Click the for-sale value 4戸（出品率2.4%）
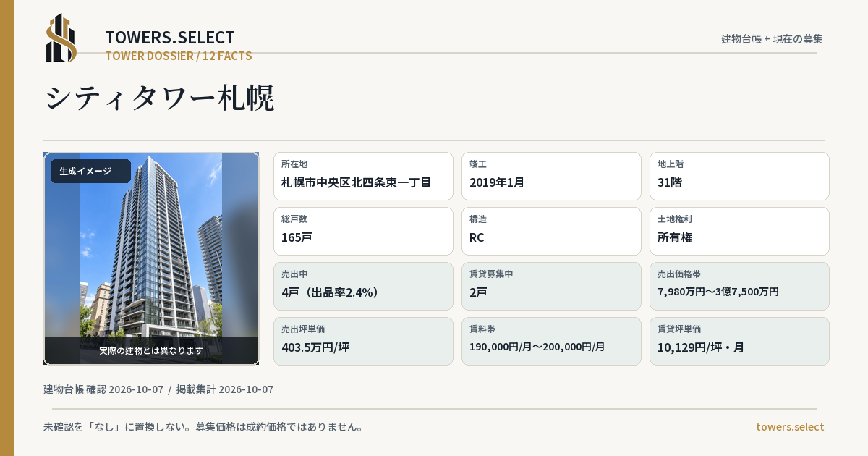Viewport: 868px width, 456px height. tap(331, 292)
